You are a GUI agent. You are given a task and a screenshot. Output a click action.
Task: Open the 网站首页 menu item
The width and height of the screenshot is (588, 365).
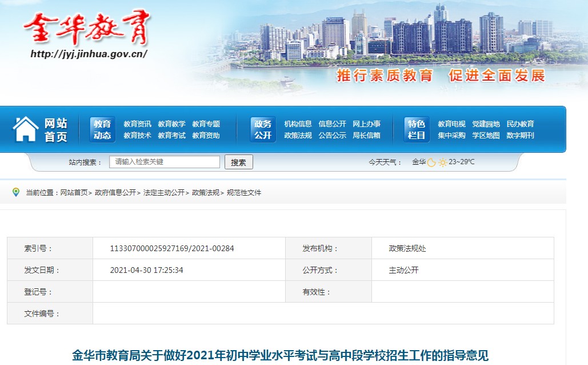tap(55, 129)
